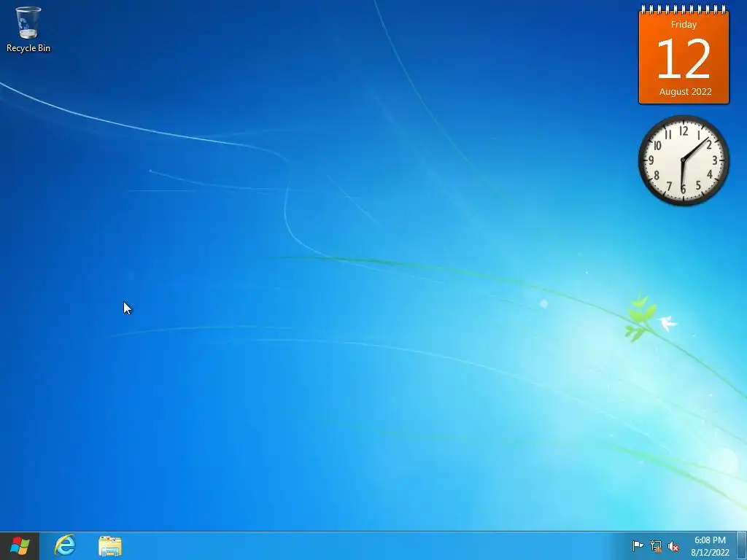Click the "Friday" label on the calendar gadget
The height and width of the screenshot is (560, 747).
(x=684, y=25)
